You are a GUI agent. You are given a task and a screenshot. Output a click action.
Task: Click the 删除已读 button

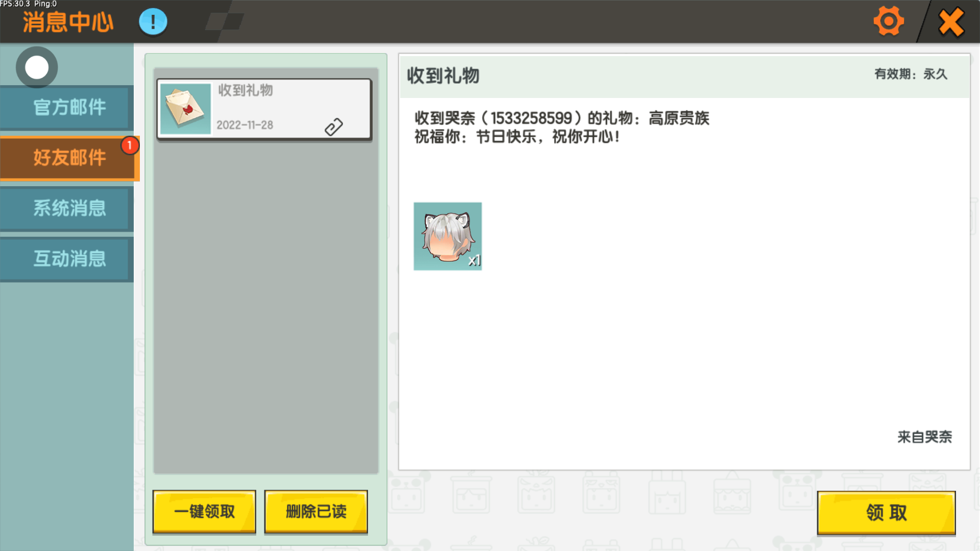point(316,512)
